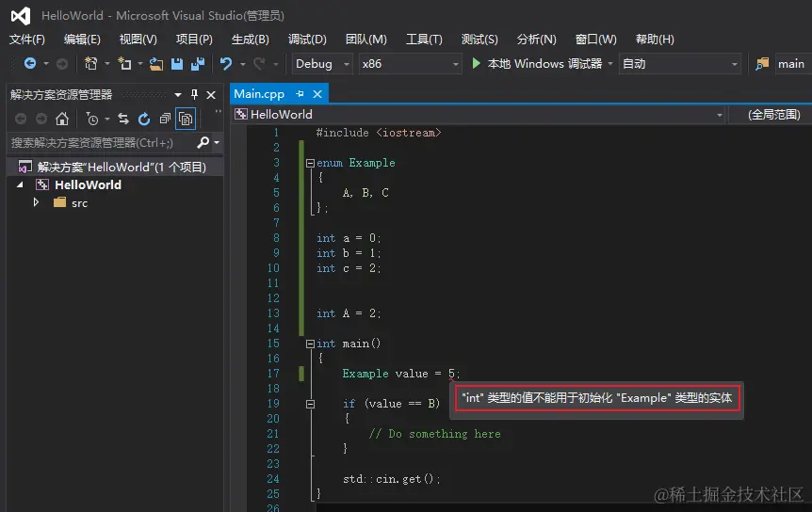Click the Undo arrow icon

[226, 64]
